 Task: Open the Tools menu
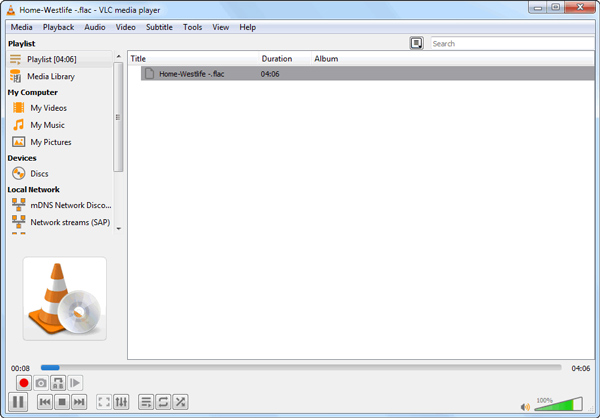(192, 27)
